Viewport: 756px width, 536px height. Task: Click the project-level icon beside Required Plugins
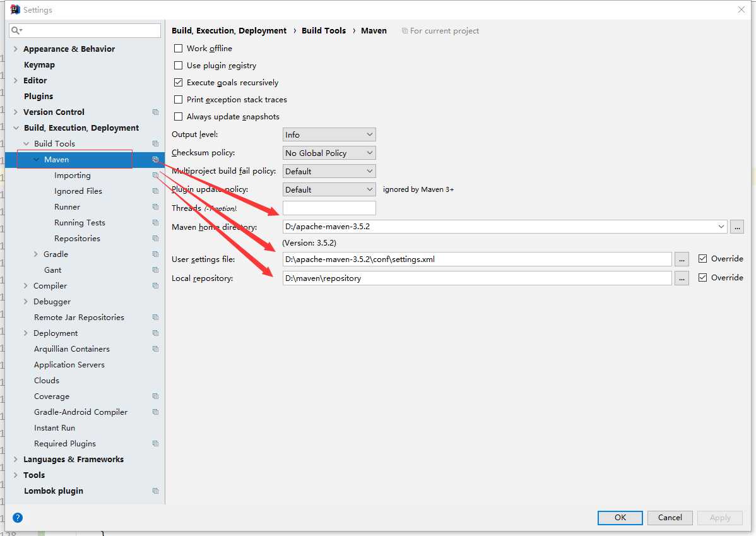point(155,443)
